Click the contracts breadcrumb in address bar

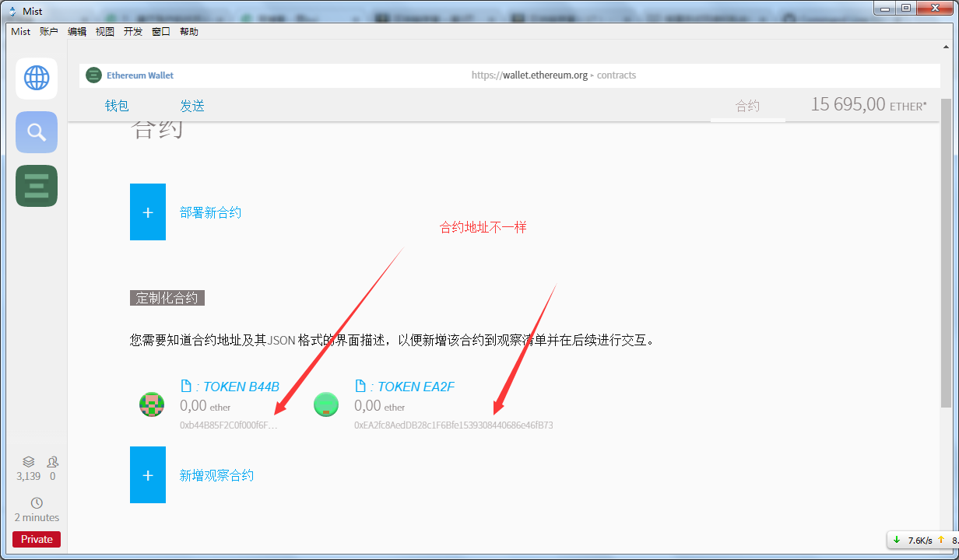coord(616,75)
